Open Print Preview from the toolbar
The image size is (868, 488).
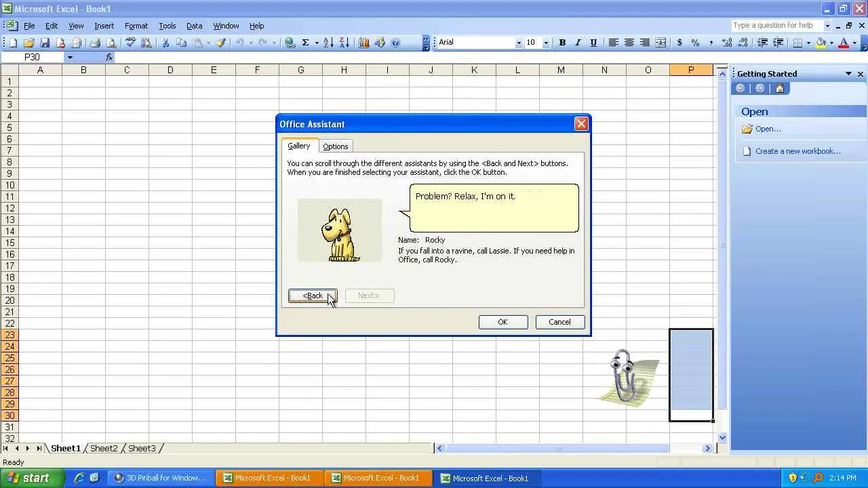pyautogui.click(x=111, y=43)
